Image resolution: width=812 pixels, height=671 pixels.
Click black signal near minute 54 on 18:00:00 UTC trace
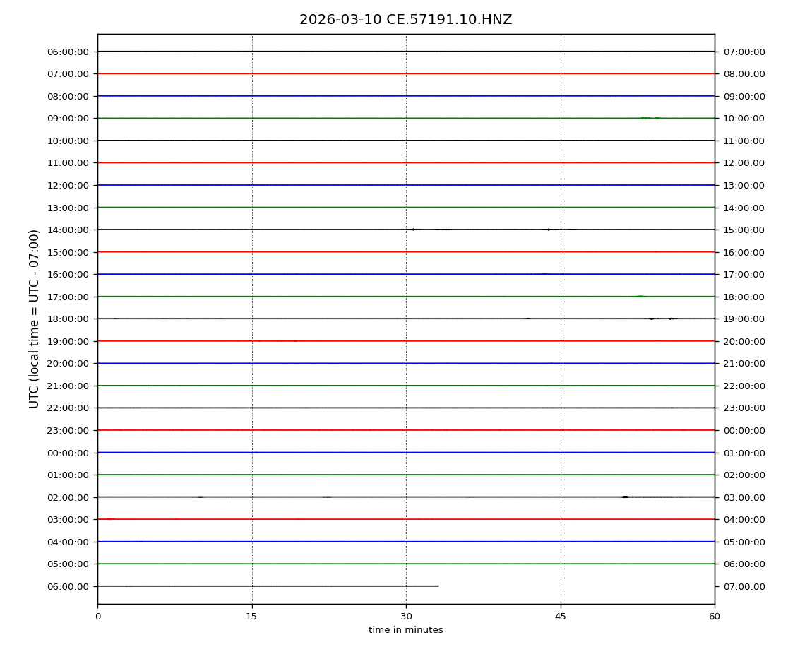[652, 319]
